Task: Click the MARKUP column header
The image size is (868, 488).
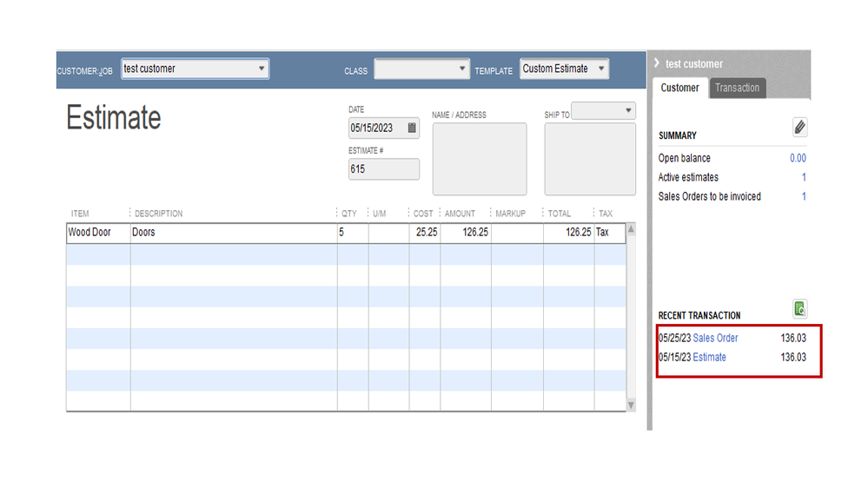Action: 510,214
